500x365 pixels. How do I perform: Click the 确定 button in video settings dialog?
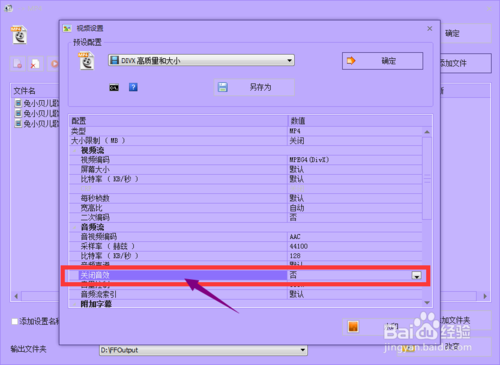[382, 61]
